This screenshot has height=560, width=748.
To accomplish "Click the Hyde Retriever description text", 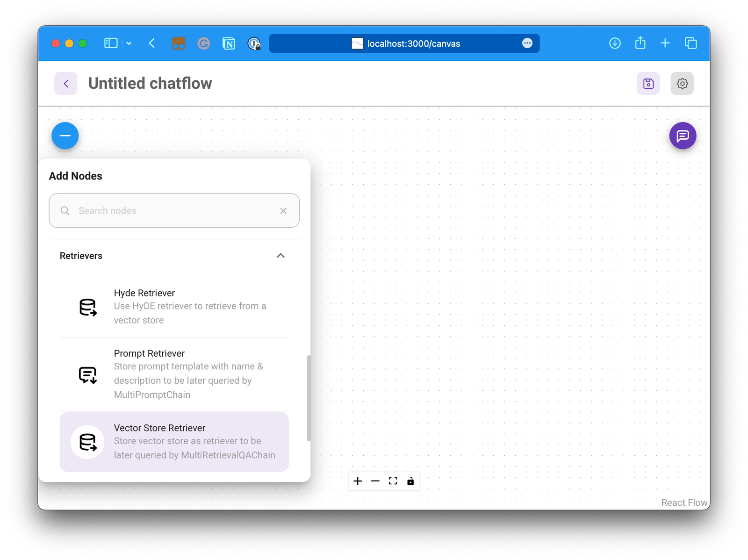I will 190,313.
